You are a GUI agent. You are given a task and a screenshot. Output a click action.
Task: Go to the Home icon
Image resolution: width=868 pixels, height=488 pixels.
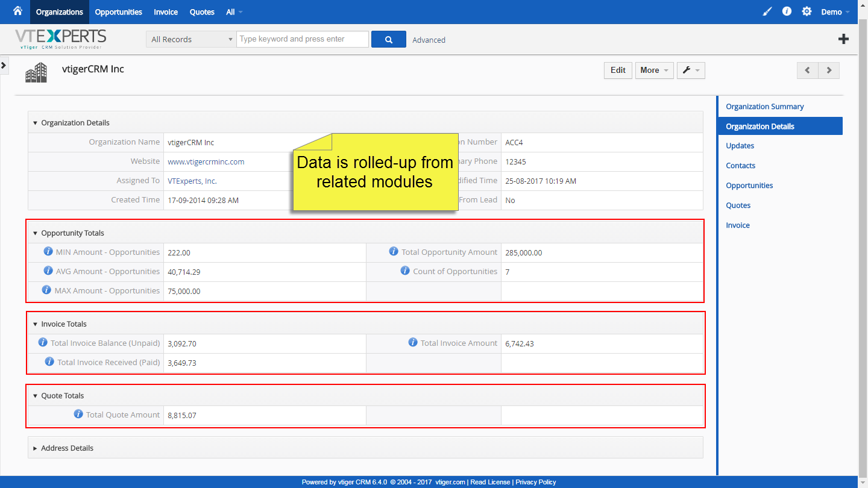(17, 11)
